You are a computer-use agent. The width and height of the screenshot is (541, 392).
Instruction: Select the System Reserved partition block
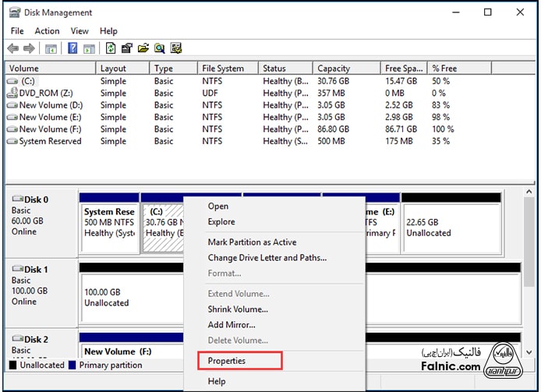pyautogui.click(x=109, y=227)
